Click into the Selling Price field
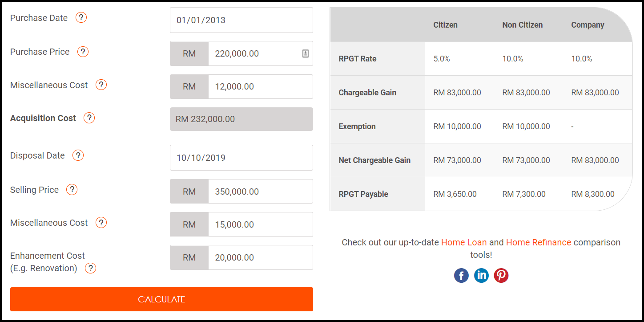Image resolution: width=644 pixels, height=322 pixels. tap(260, 192)
